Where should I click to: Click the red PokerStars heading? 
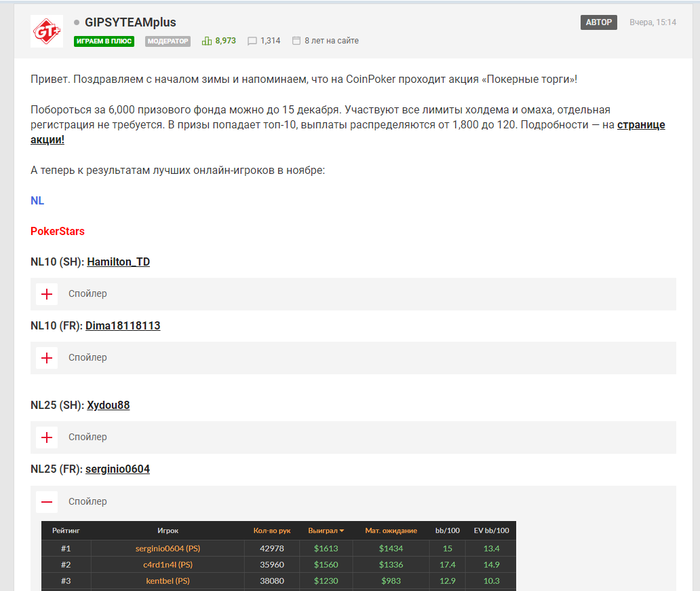(58, 231)
